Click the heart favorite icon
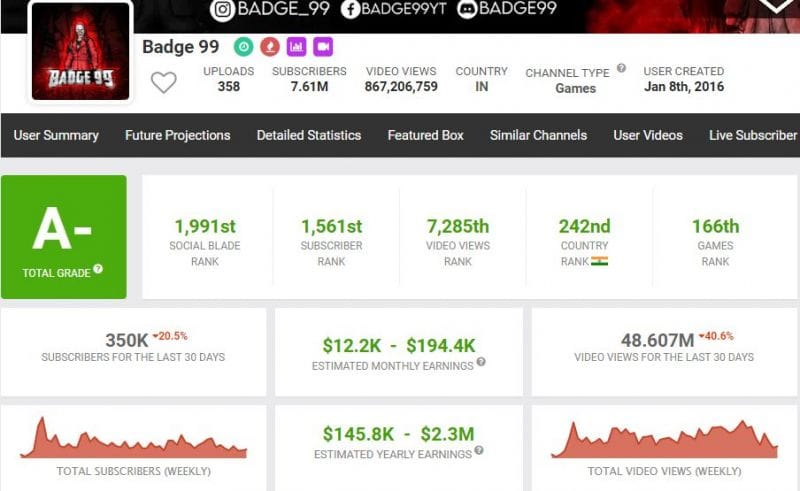Image resolution: width=800 pixels, height=491 pixels. point(164,83)
